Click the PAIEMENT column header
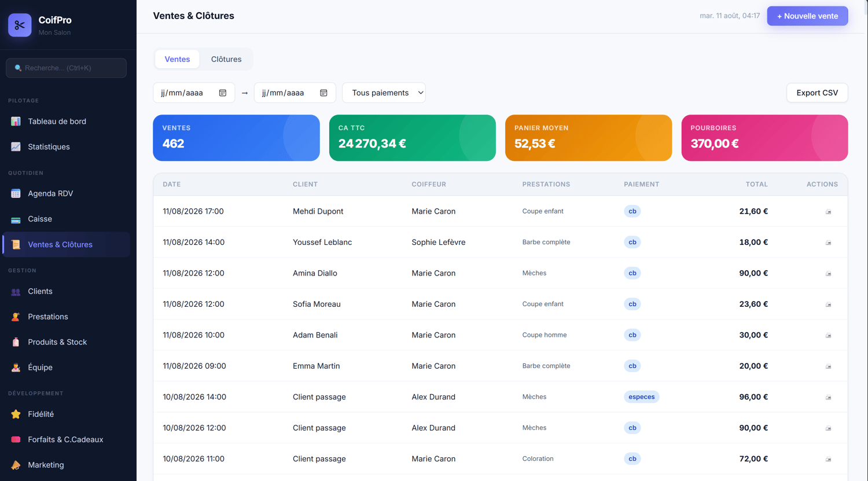This screenshot has width=868, height=481. tap(641, 185)
